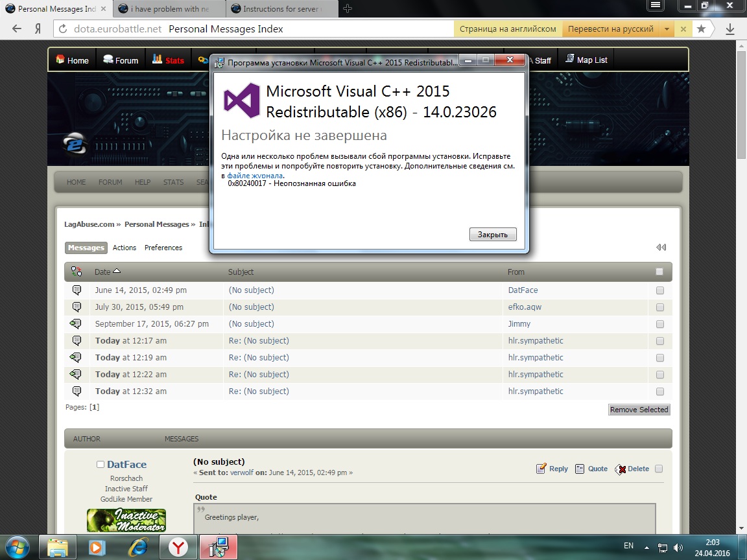
Task: Launch Internet Explorer from taskbar
Action: (137, 547)
